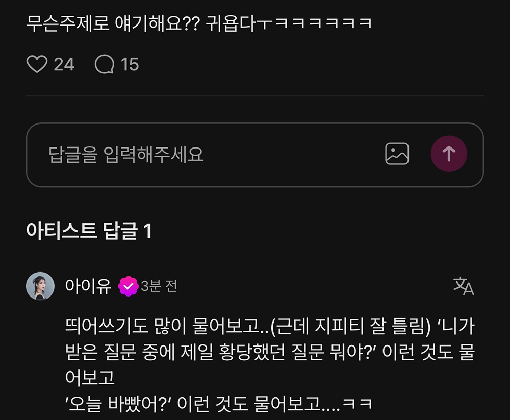Screen dimensions: 510x420
Task: Send reply with the purple arrow button
Action: pyautogui.click(x=449, y=154)
